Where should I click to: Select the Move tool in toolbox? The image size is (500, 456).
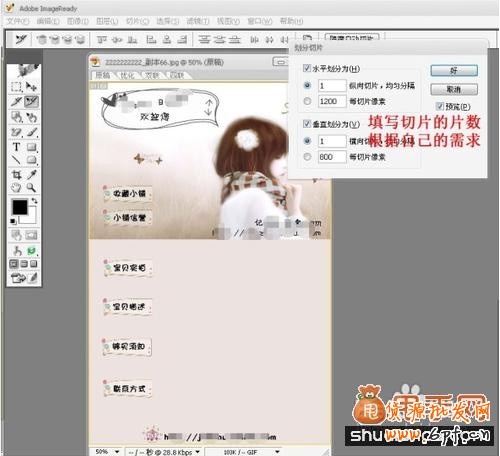tap(32, 87)
